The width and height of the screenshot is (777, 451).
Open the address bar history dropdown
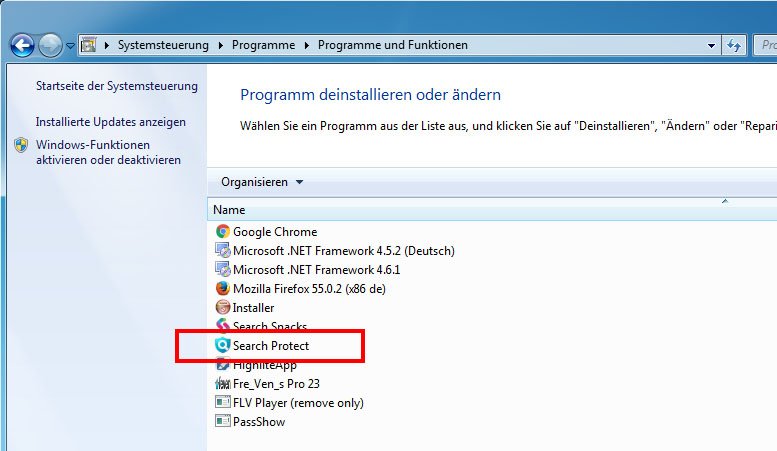(712, 46)
